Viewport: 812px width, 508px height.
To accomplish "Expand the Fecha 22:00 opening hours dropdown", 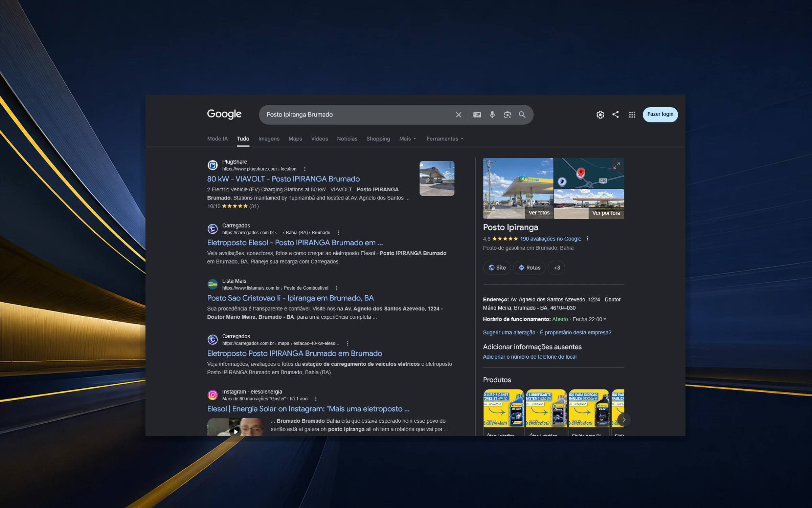I will tap(589, 319).
